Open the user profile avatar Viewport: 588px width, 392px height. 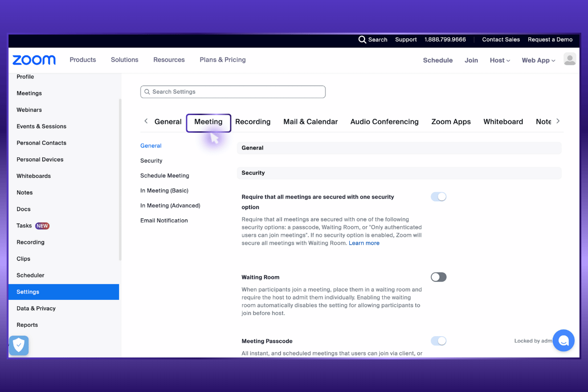pyautogui.click(x=569, y=60)
